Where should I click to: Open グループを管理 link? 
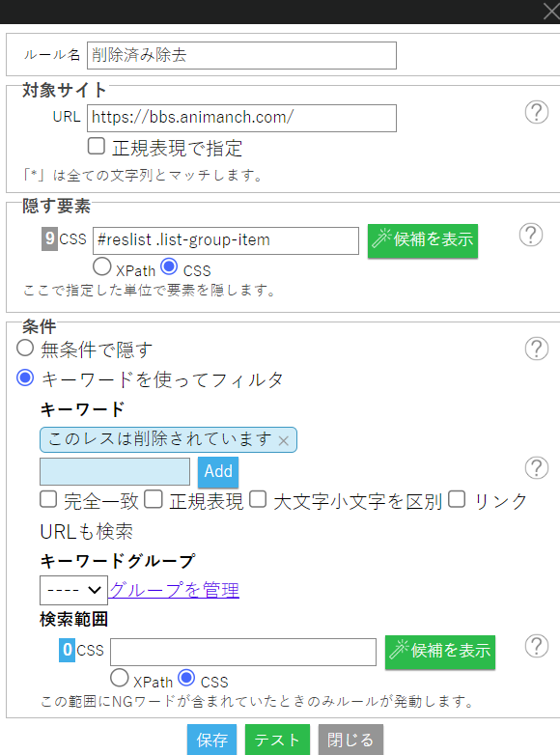174,590
